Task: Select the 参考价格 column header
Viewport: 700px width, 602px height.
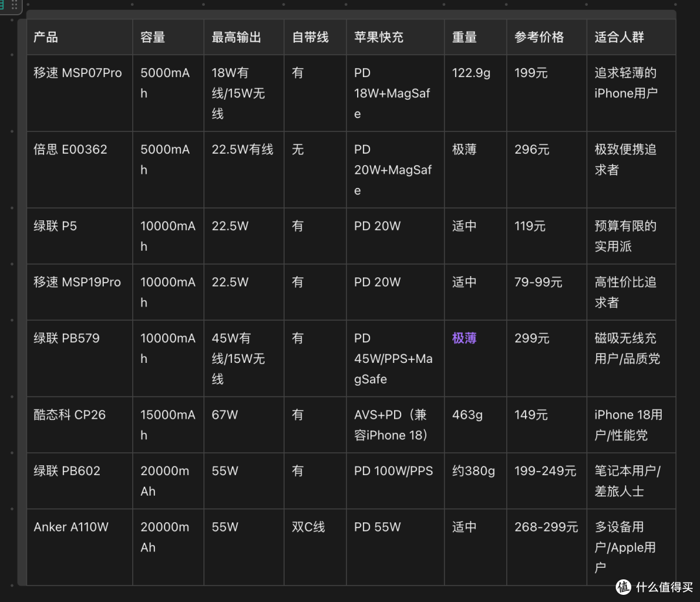Action: [x=546, y=37]
